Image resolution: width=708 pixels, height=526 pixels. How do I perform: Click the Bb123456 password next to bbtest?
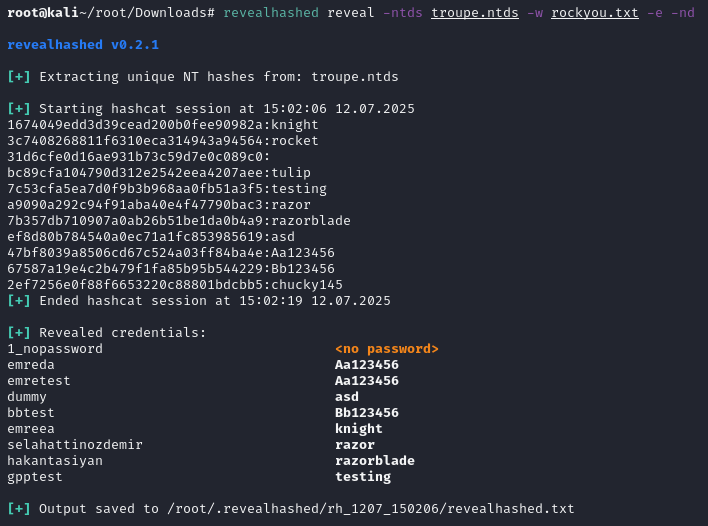[366, 413]
